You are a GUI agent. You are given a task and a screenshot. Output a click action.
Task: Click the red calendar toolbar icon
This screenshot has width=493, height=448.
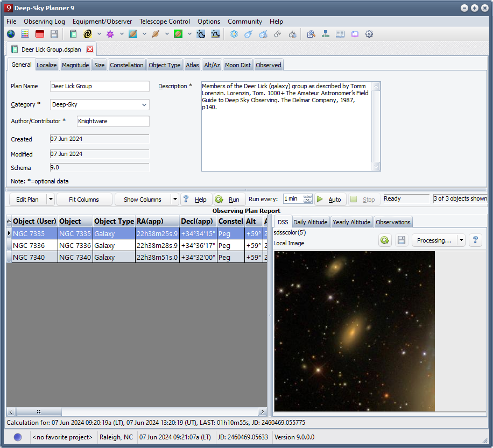pyautogui.click(x=40, y=34)
